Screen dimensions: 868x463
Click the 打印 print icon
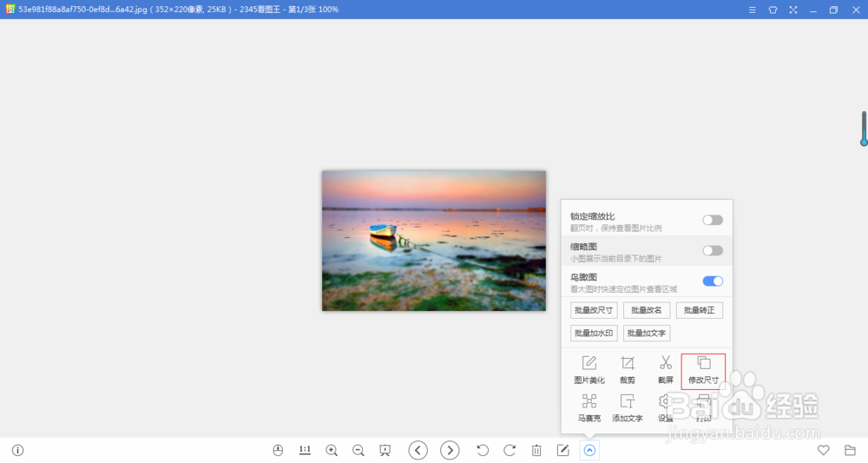(x=703, y=408)
